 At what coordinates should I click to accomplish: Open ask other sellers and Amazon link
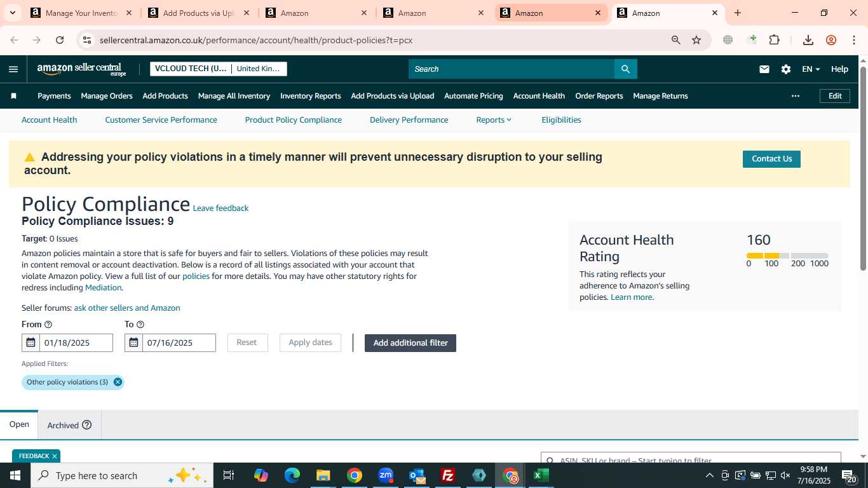tap(127, 308)
